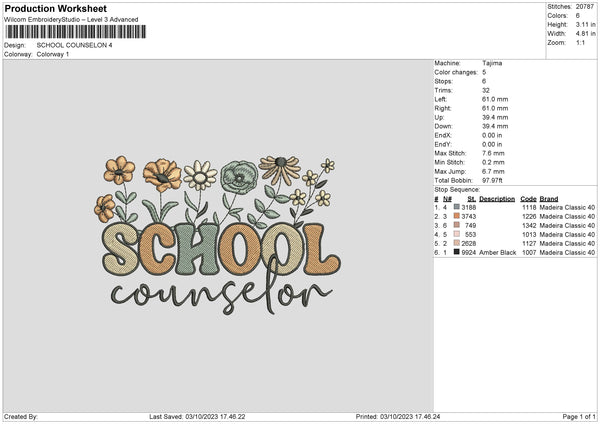Click the EndY value 0.00 in

point(492,144)
